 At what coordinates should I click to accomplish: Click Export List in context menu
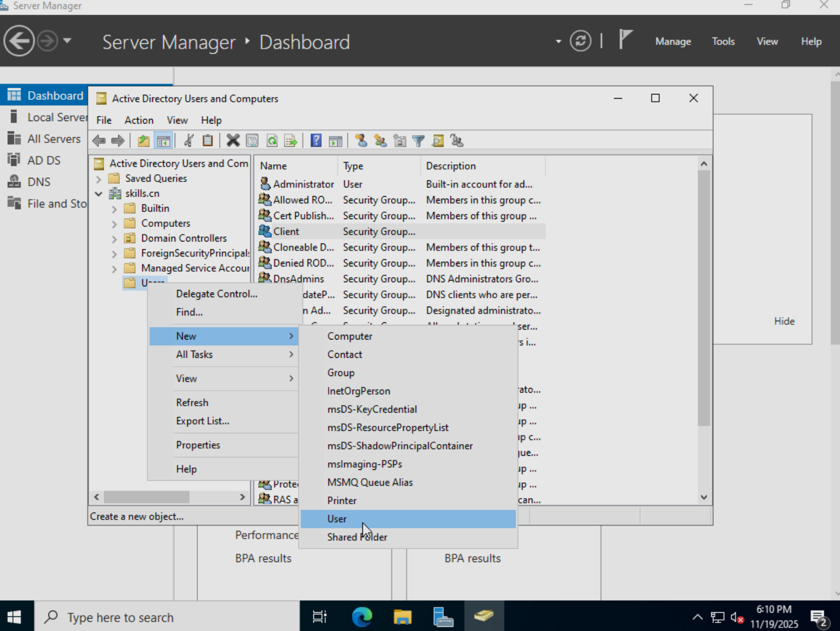[x=224, y=421]
